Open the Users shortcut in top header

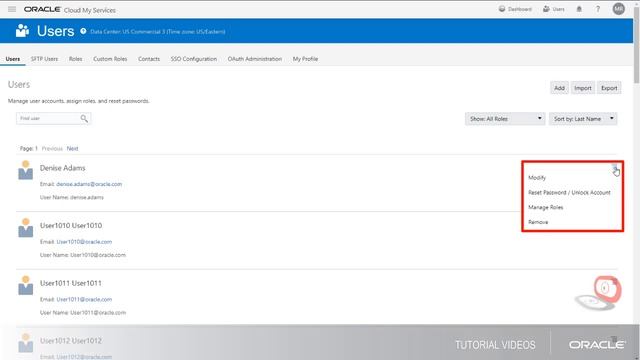click(553, 9)
